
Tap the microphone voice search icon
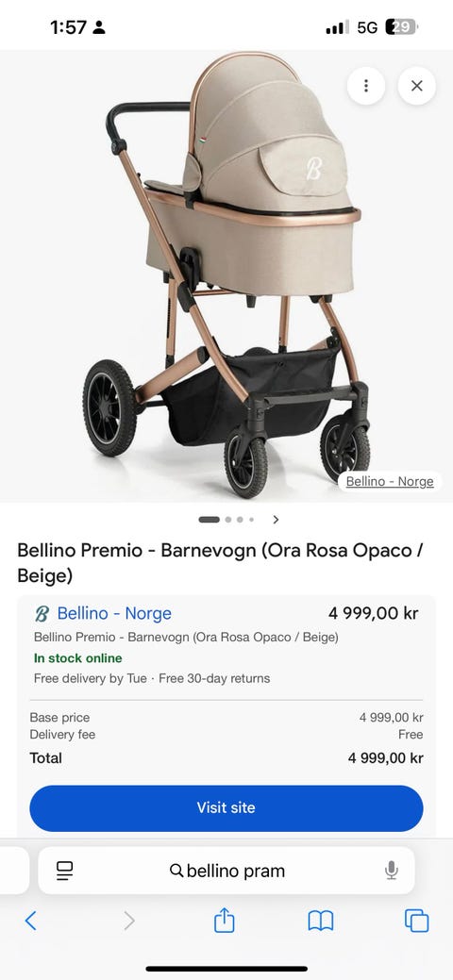[392, 870]
